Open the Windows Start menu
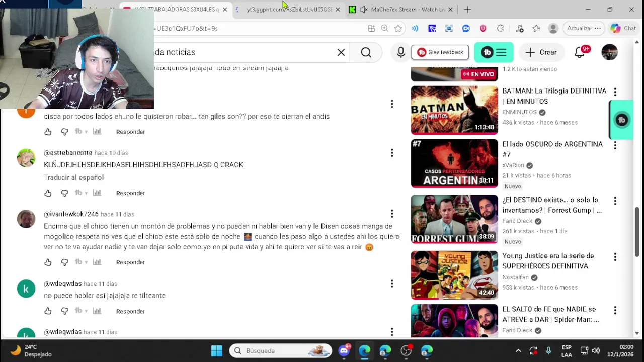 [216, 351]
